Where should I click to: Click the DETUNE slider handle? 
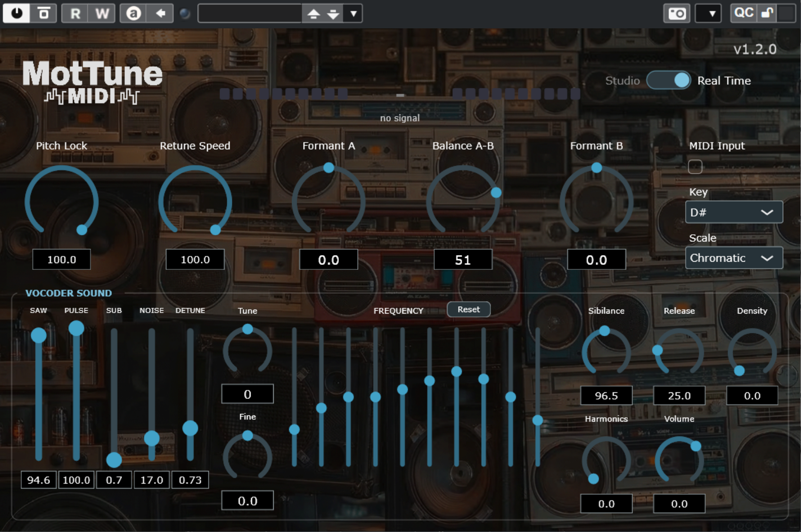(x=190, y=428)
